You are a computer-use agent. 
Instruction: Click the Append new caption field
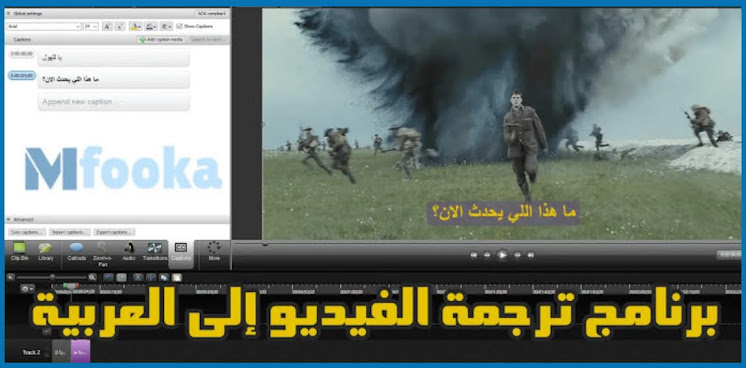pos(114,102)
